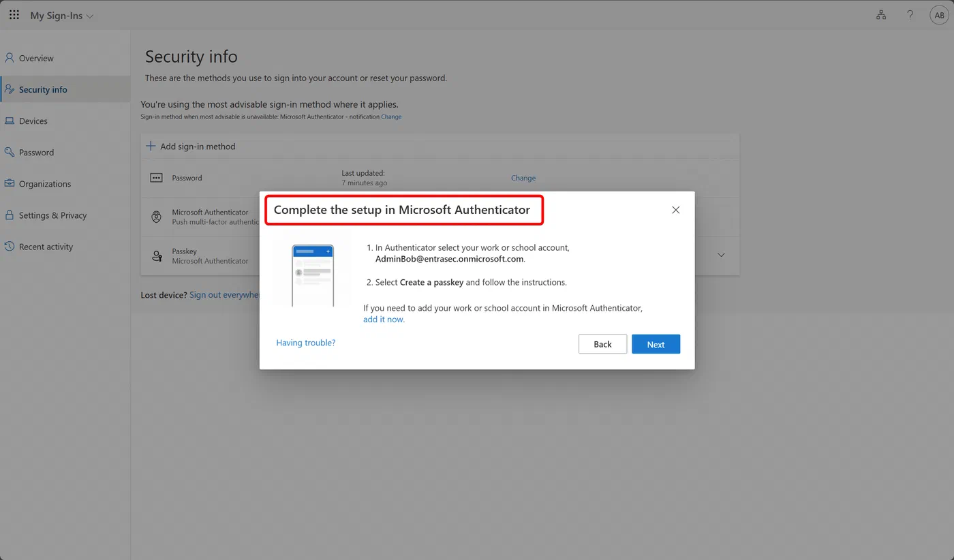
Task: Select the AdminBob@entrasec.onmicrosoft.com text
Action: click(x=449, y=259)
